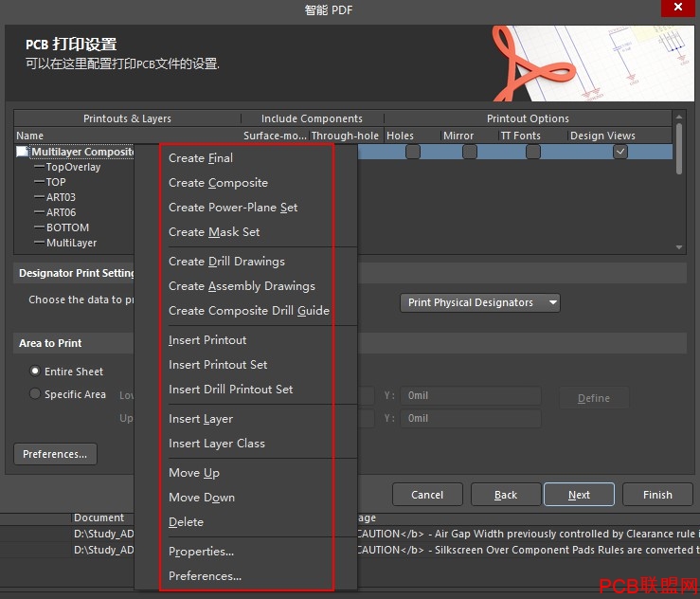
Task: Click the Mirror column header
Action: pos(458,136)
